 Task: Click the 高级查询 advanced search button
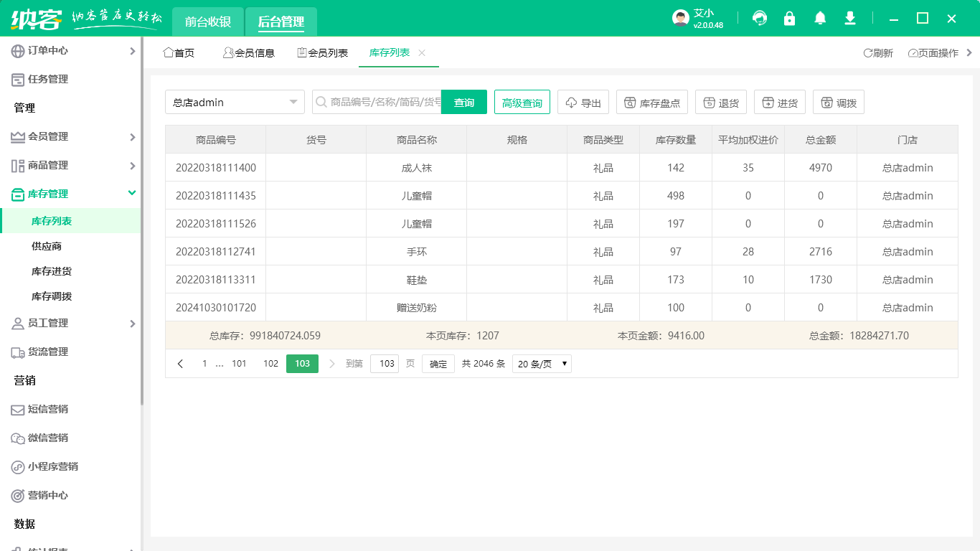(x=522, y=103)
